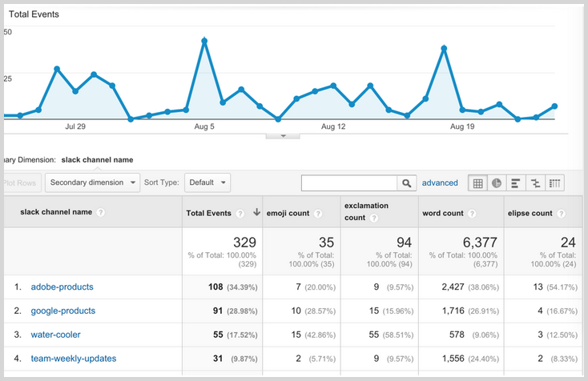Select the slack channel name primary dimension
The image size is (588, 381).
point(97,160)
